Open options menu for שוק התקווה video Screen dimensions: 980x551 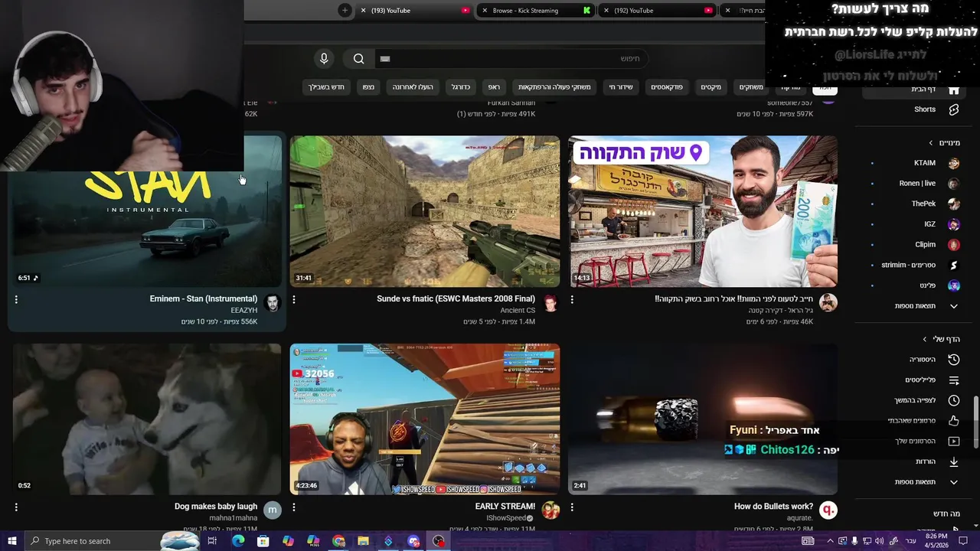click(x=572, y=300)
